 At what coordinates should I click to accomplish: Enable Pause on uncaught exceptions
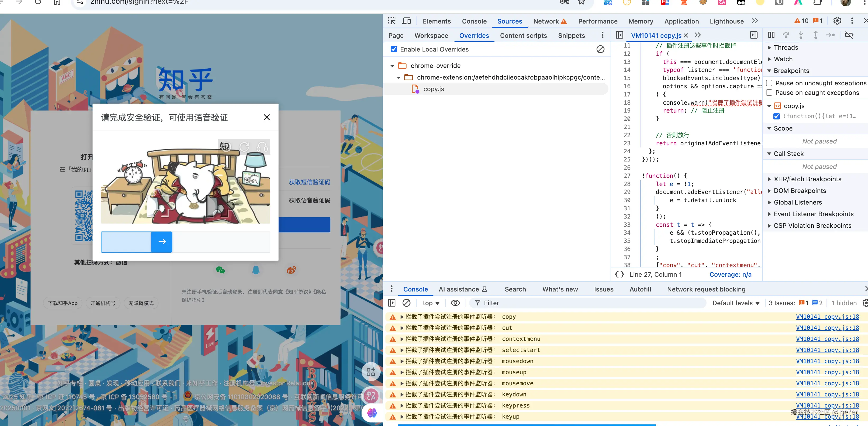click(x=769, y=83)
